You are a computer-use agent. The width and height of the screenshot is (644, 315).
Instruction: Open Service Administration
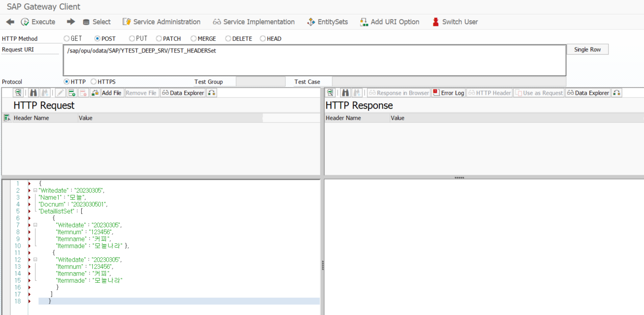tap(162, 22)
